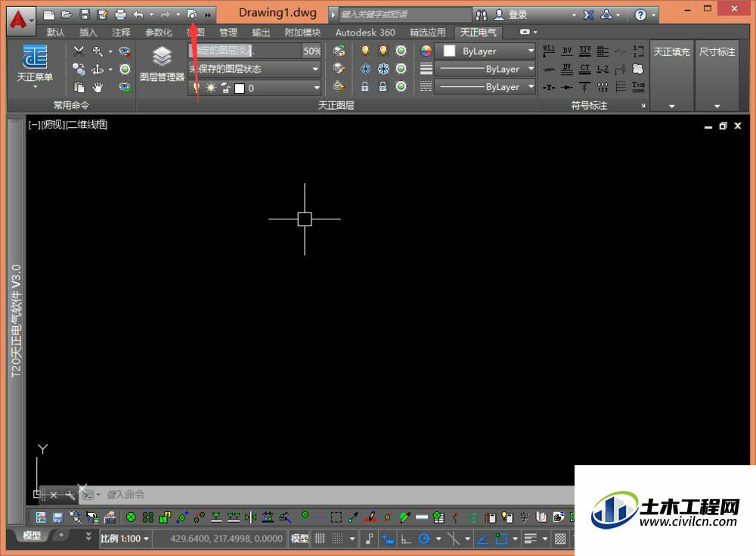The width and height of the screenshot is (756, 556).
Task: Switch to the 默认 ribbon tab
Action: [55, 33]
